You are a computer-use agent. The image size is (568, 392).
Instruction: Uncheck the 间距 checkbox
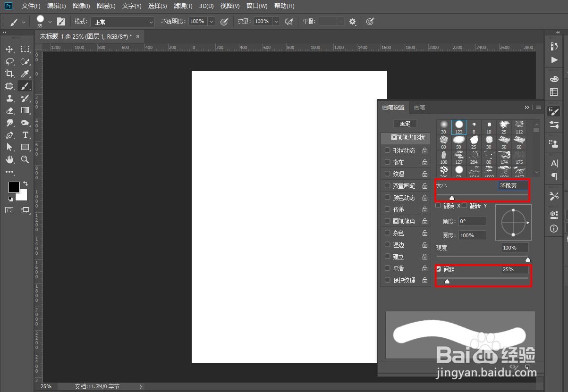[439, 269]
